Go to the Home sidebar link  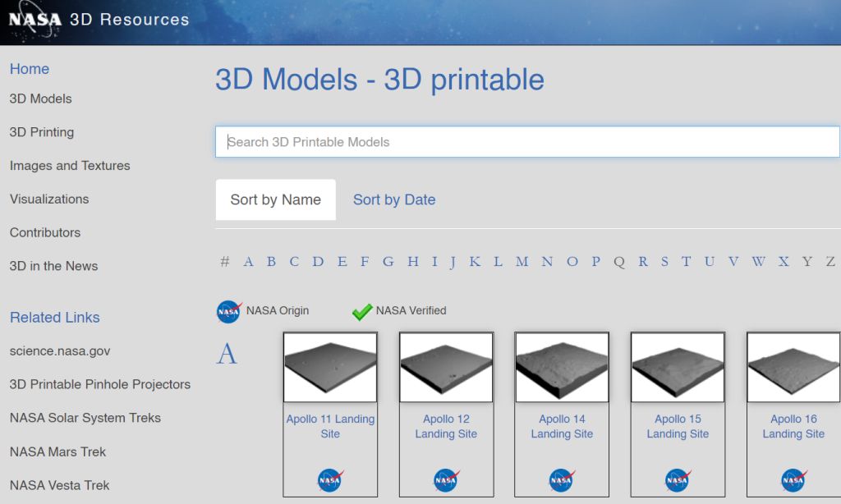[30, 69]
